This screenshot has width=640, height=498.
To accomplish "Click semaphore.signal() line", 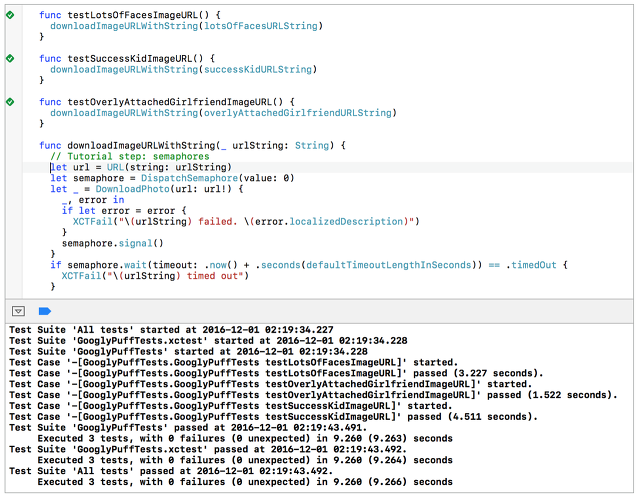I will [x=113, y=243].
